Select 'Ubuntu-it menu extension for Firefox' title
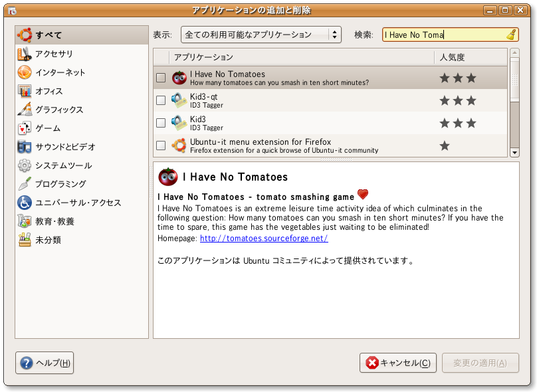Image resolution: width=537 pixels, height=392 pixels. (261, 142)
